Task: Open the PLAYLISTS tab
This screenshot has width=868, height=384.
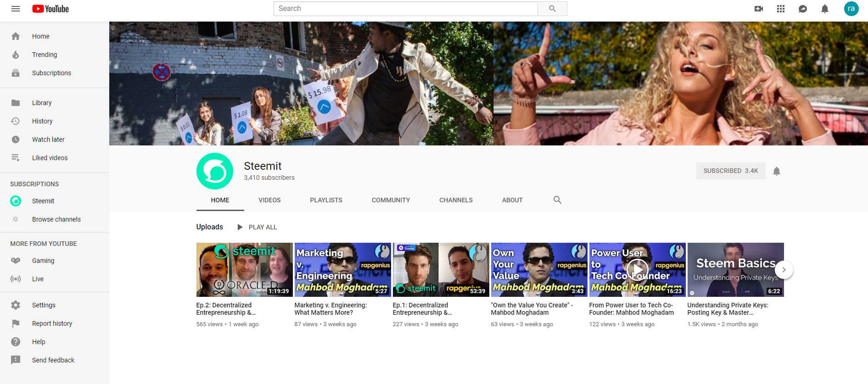Action: point(326,200)
